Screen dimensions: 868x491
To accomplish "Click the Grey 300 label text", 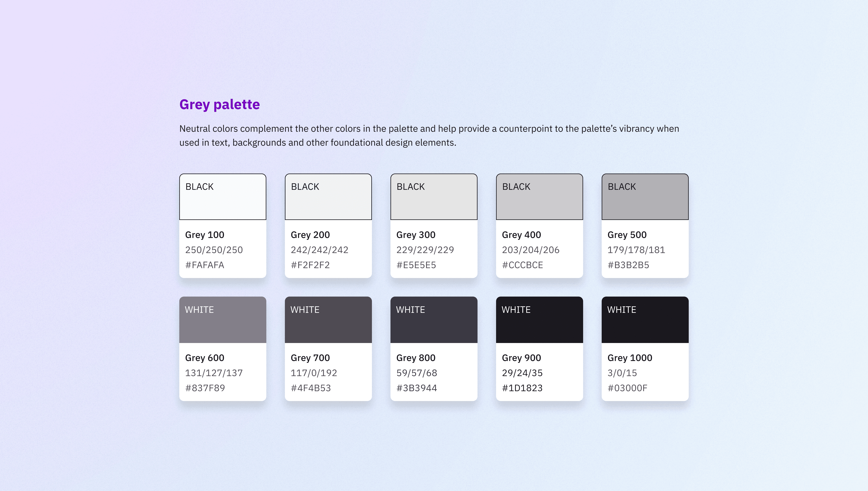I will [x=416, y=235].
